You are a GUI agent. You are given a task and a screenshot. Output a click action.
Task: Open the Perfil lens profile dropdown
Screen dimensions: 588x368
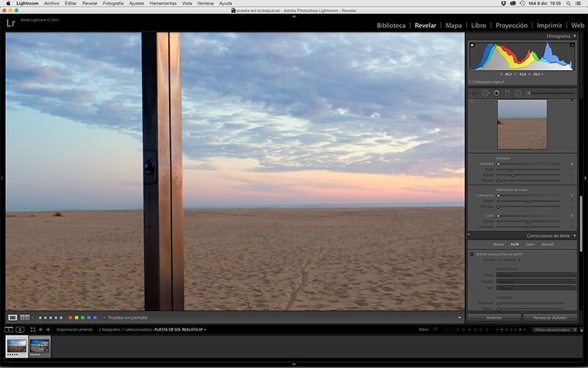point(537,288)
